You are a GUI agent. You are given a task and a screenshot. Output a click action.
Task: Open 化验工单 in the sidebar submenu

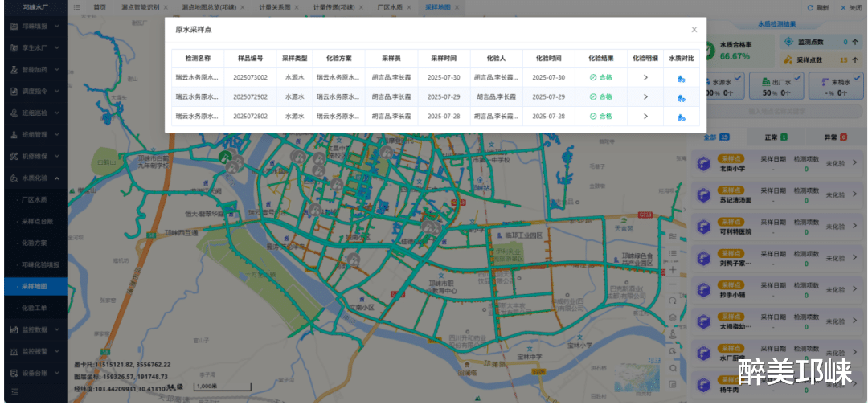click(x=35, y=309)
